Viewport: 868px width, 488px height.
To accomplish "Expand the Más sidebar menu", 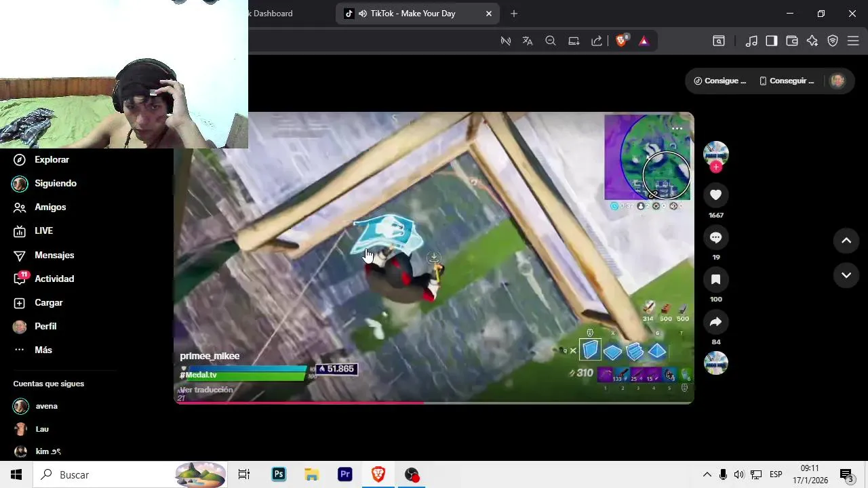I will point(33,350).
